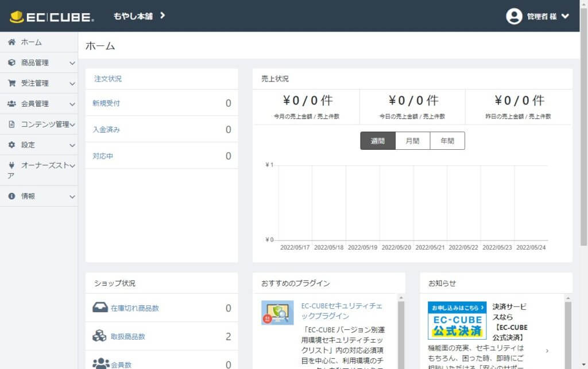Viewport: 588px width, 369px height.
Task: Open the 新規受付 orders link
Action: (x=106, y=103)
